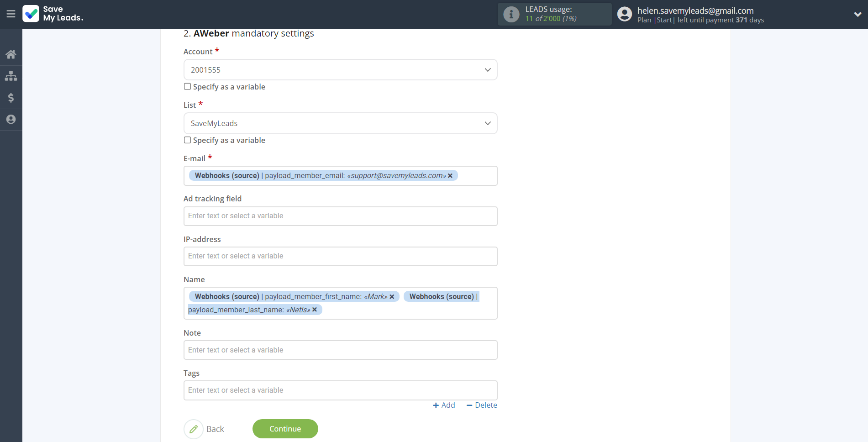Open the Account dropdown 2001555

pyautogui.click(x=341, y=70)
